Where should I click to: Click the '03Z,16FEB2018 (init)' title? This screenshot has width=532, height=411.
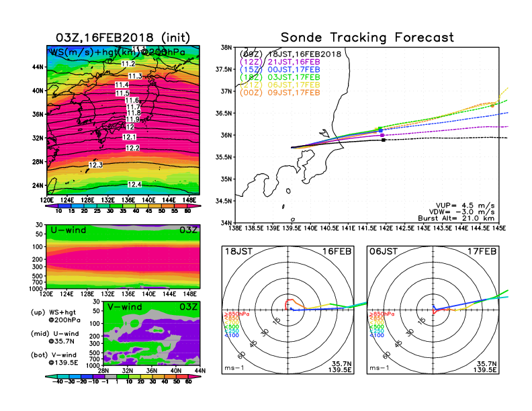pos(123,38)
